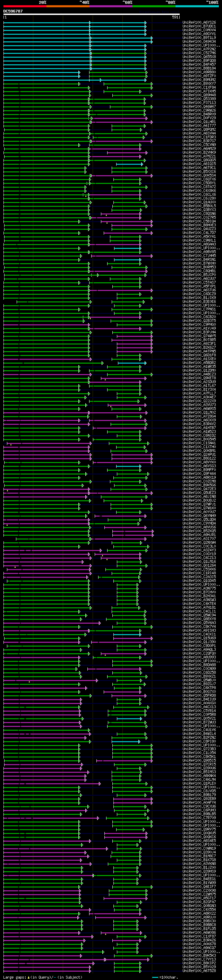Open hit UniRef100_A6YS26
This screenshot has width=222, height=980.
(199, 23)
